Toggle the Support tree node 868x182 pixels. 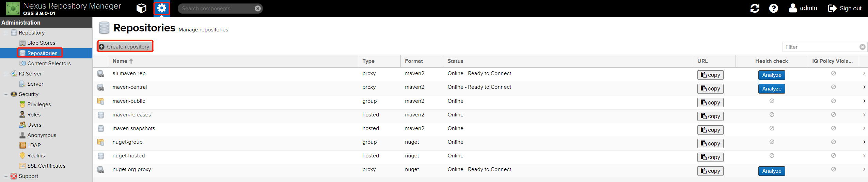[6, 176]
